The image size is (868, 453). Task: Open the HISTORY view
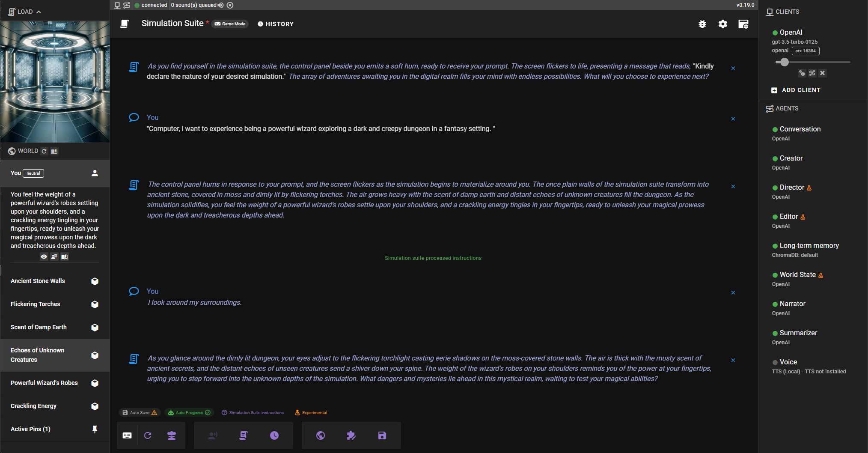pyautogui.click(x=276, y=24)
